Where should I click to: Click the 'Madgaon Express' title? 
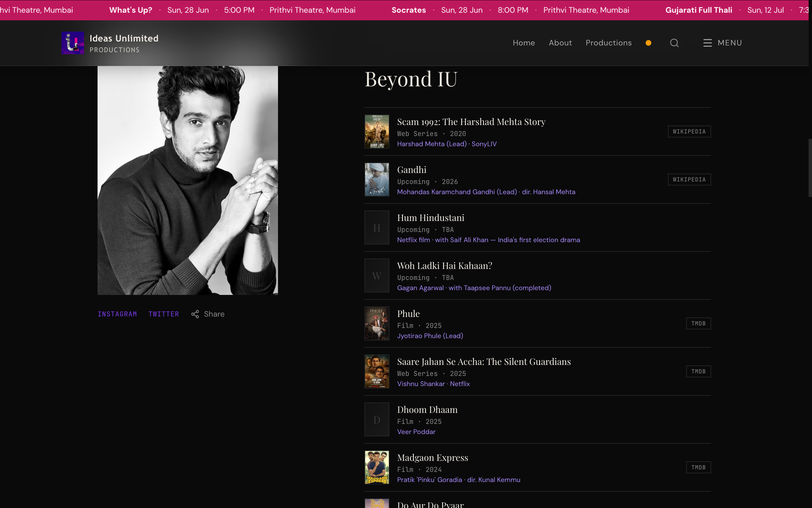coord(433,458)
